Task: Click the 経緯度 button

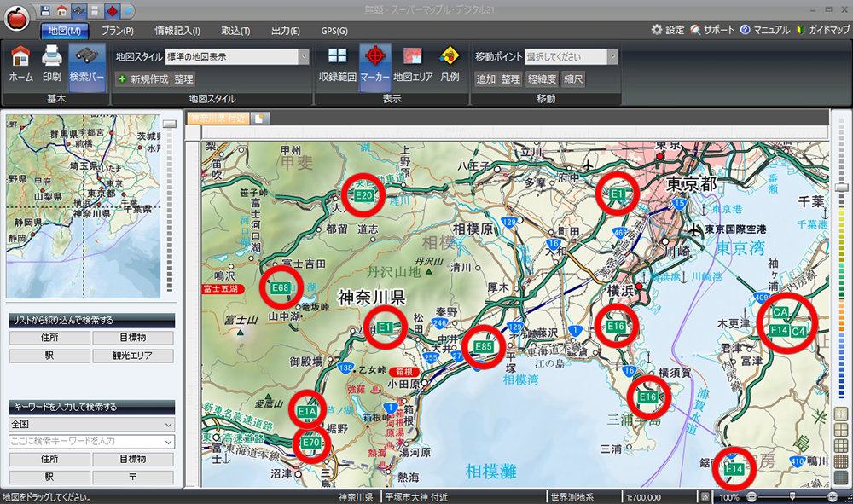Action: click(x=543, y=79)
